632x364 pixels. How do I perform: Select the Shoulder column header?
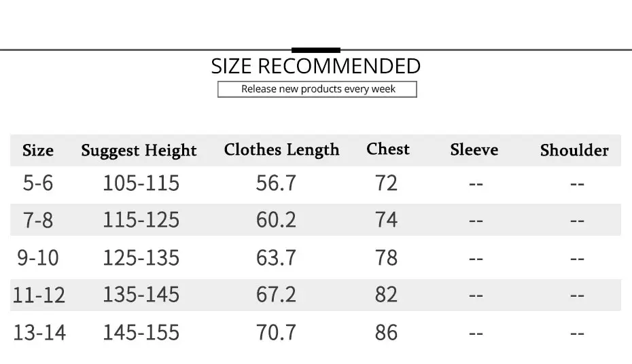pos(574,150)
